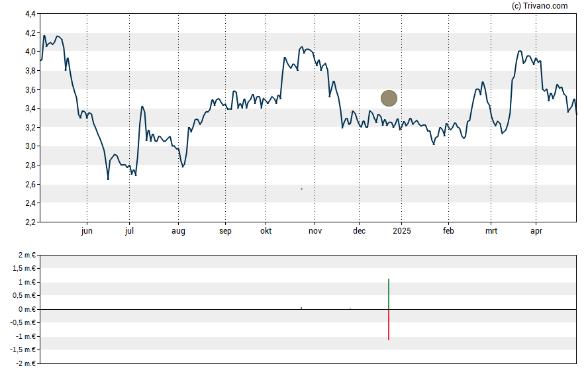Click the '3,0' price axis label
Viewport: 588px width, 374px height.
30,146
